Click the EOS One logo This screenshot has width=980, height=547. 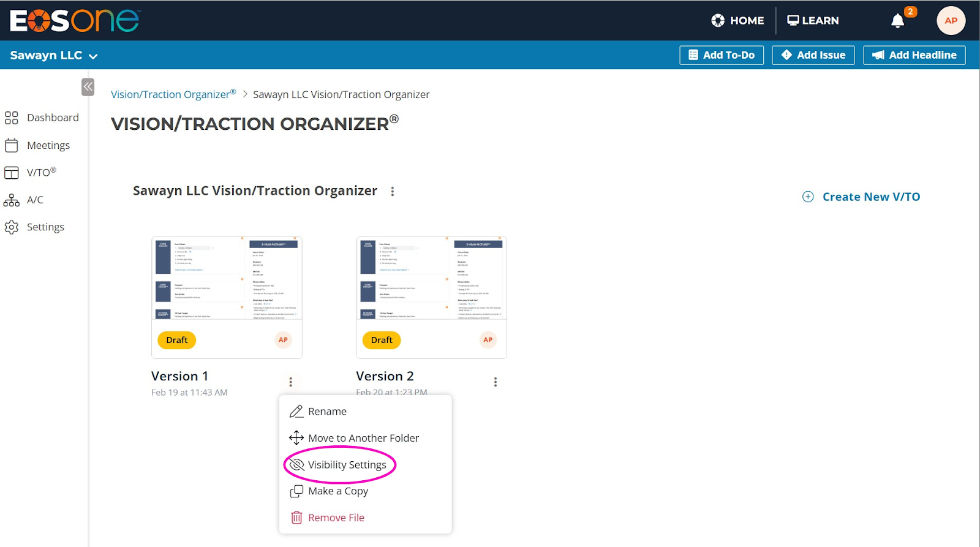[x=75, y=20]
